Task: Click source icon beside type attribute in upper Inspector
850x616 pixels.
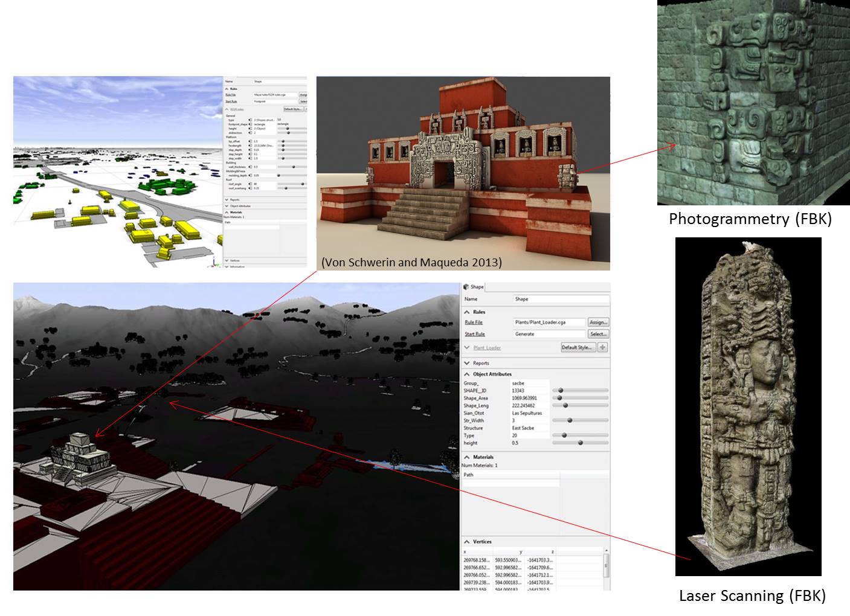Action: click(250, 120)
